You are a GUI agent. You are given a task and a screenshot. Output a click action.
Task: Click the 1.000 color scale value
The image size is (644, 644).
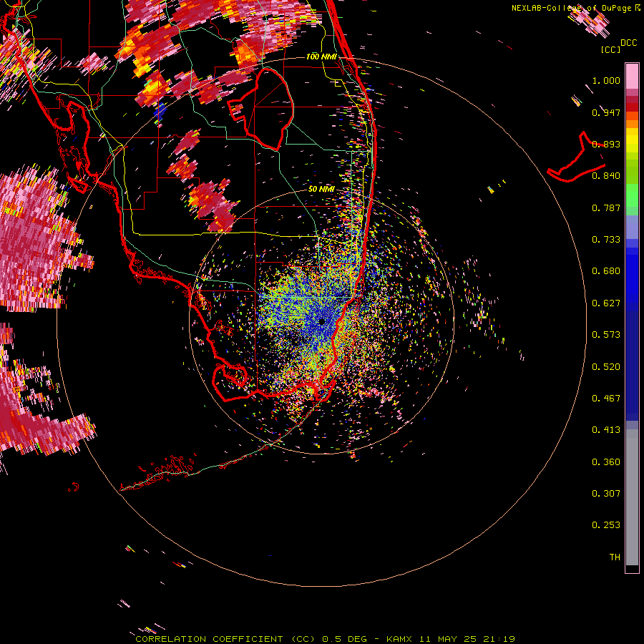[606, 80]
